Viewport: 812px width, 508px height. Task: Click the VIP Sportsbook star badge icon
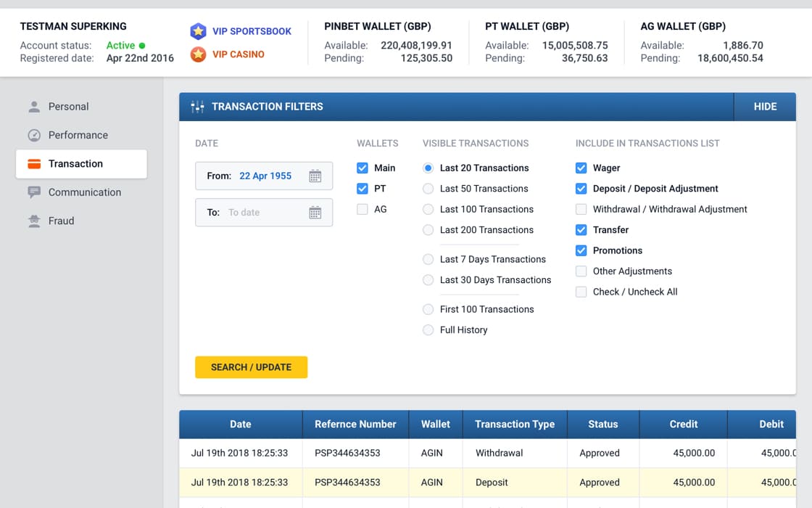(x=198, y=31)
